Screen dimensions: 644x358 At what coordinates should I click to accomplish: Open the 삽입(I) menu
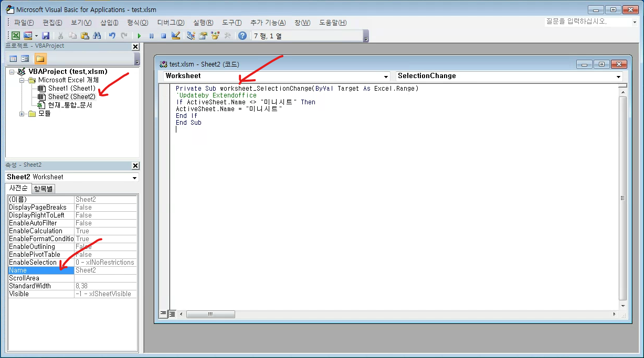coord(109,23)
